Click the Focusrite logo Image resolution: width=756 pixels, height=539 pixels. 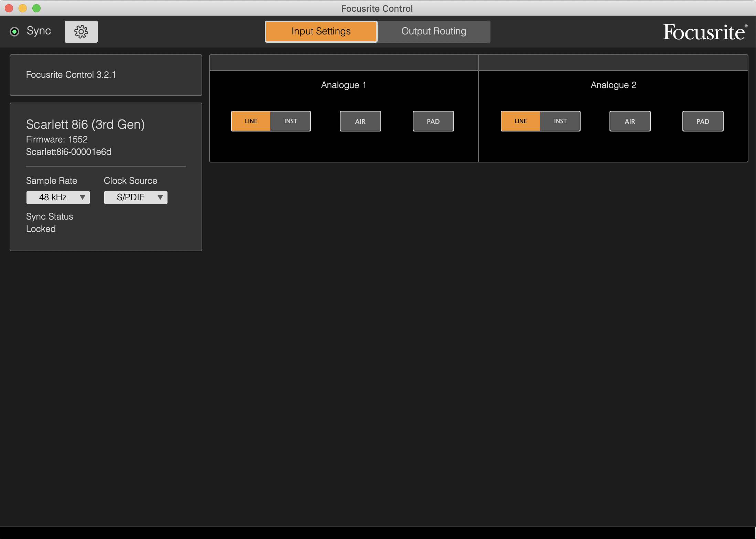pyautogui.click(x=705, y=32)
